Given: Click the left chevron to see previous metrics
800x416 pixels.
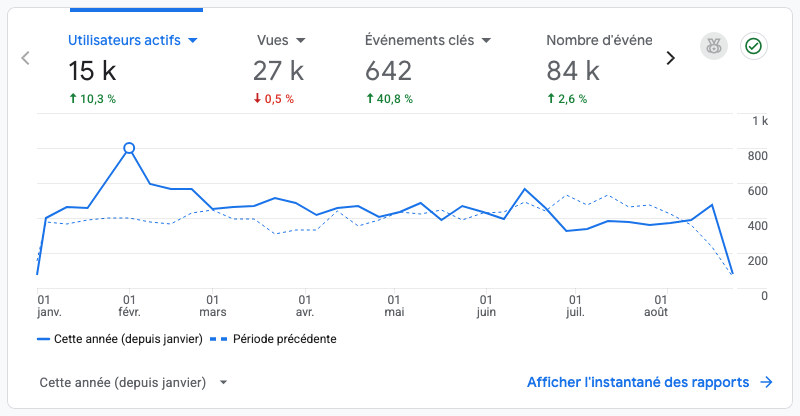Looking at the screenshot, I should 26,58.
